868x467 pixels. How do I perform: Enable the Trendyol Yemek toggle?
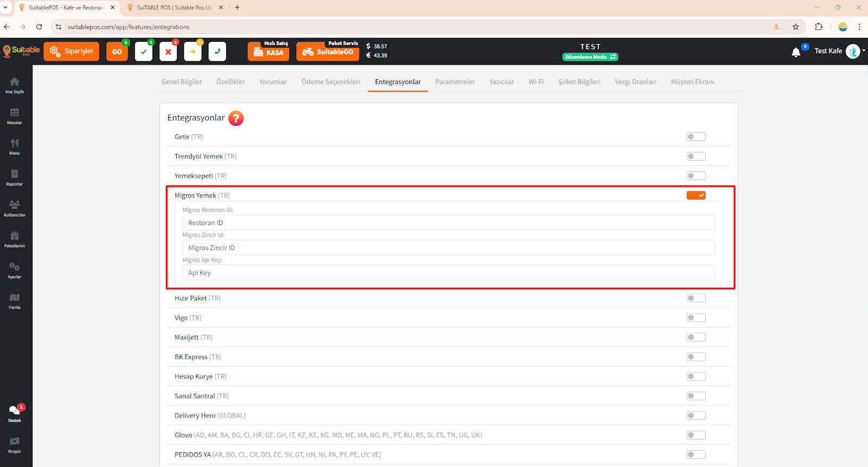[696, 156]
